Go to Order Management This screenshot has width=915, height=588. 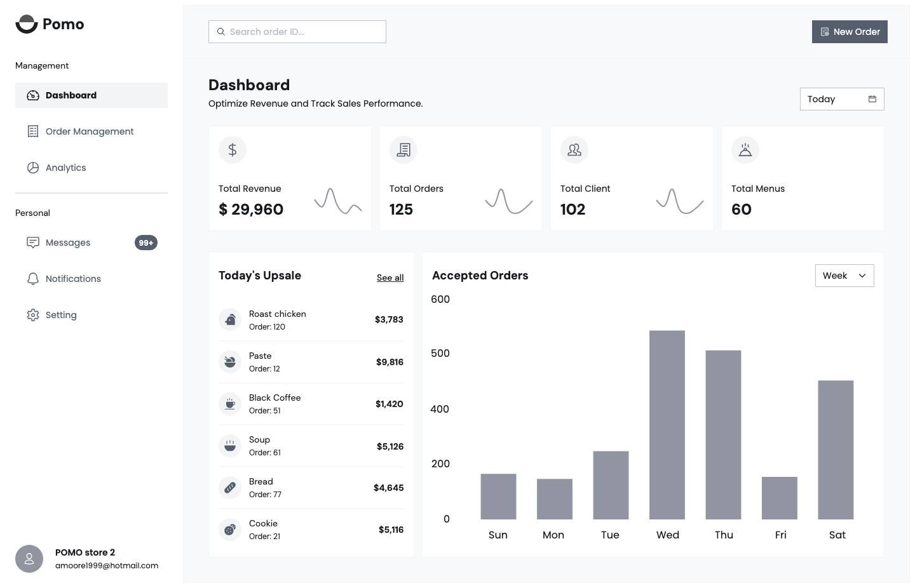pos(91,131)
